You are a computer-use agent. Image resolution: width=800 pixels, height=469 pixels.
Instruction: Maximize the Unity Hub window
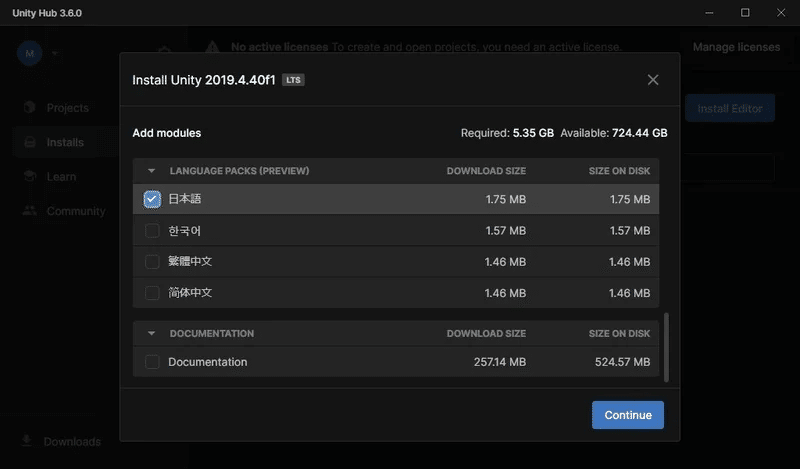coord(745,13)
